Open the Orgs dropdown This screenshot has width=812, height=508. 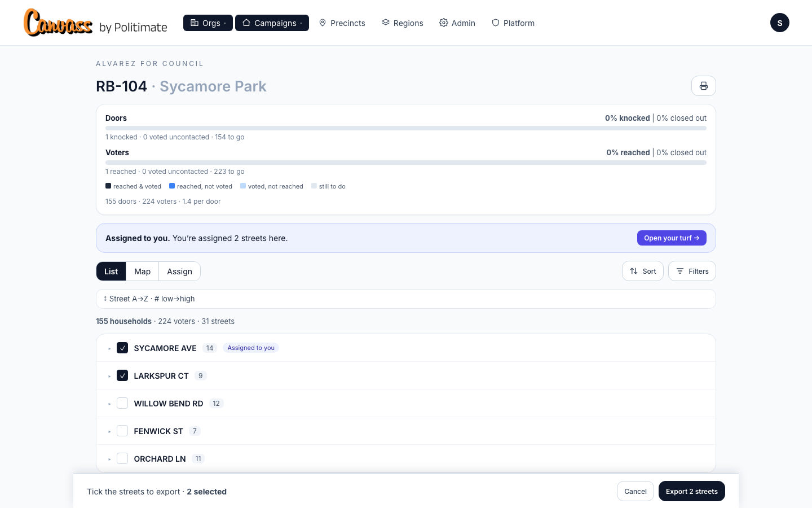[x=208, y=23]
